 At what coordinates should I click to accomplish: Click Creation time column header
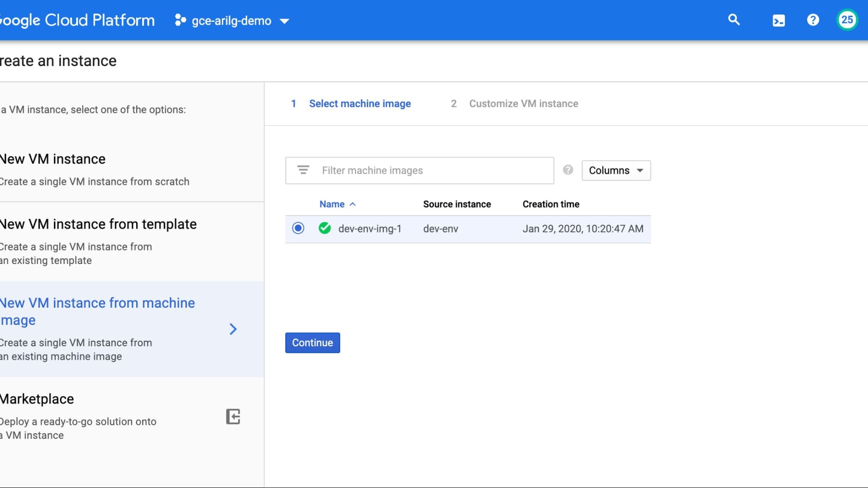point(550,204)
